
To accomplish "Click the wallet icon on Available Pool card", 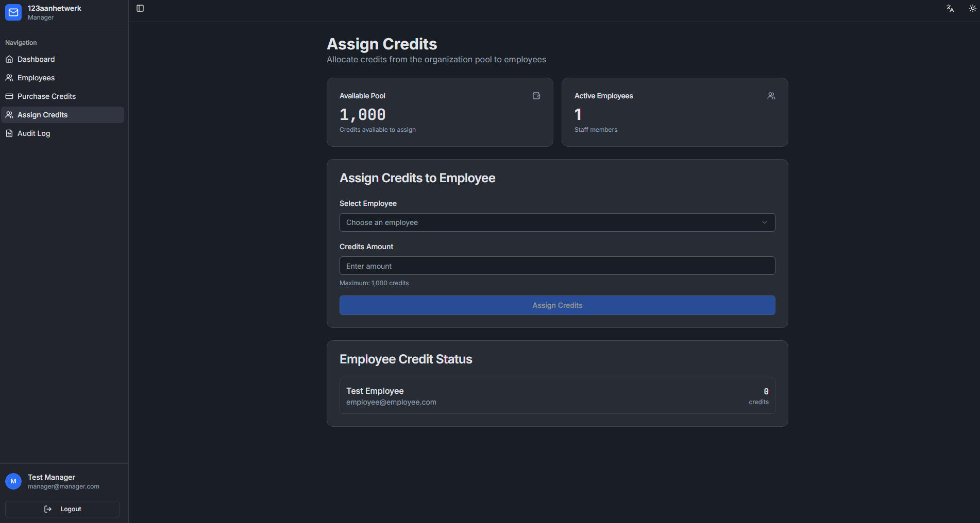I will point(536,96).
